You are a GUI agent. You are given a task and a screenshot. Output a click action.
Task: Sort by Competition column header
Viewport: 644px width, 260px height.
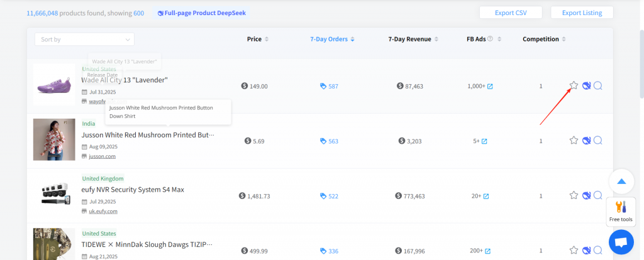click(x=544, y=39)
